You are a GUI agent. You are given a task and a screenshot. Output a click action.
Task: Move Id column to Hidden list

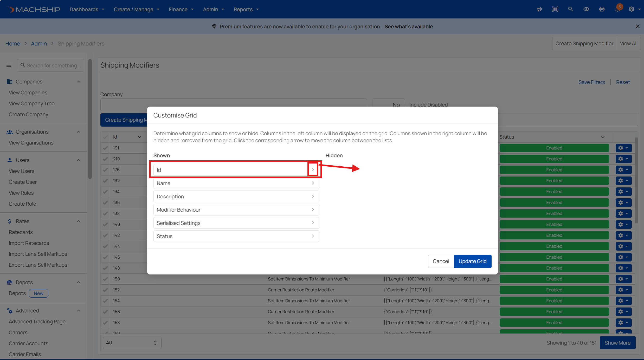coord(313,170)
